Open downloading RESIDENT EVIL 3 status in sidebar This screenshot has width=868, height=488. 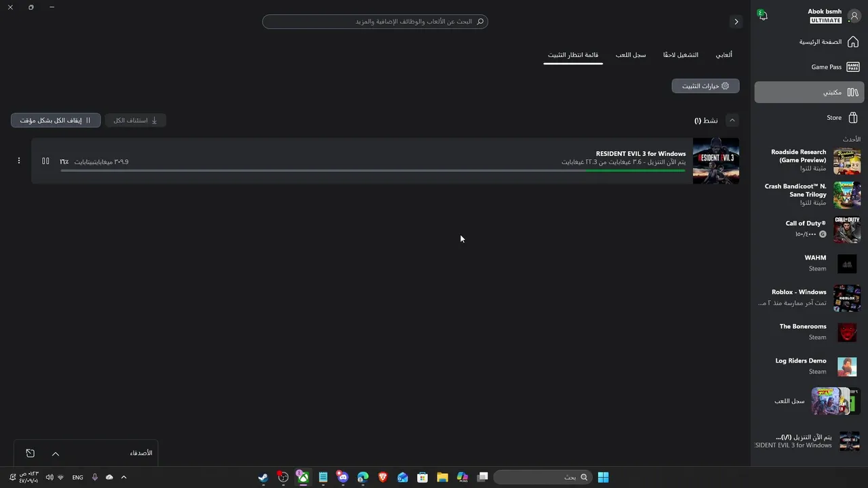point(808,441)
